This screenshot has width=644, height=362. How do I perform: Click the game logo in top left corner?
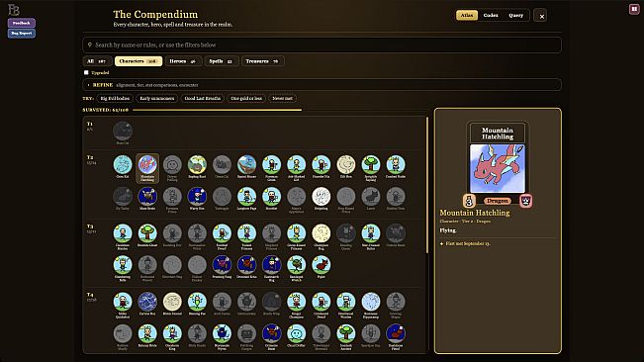pyautogui.click(x=14, y=10)
